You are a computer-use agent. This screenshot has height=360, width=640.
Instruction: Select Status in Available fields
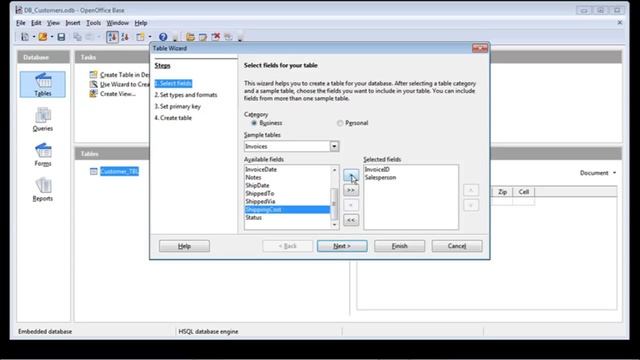pyautogui.click(x=287, y=218)
